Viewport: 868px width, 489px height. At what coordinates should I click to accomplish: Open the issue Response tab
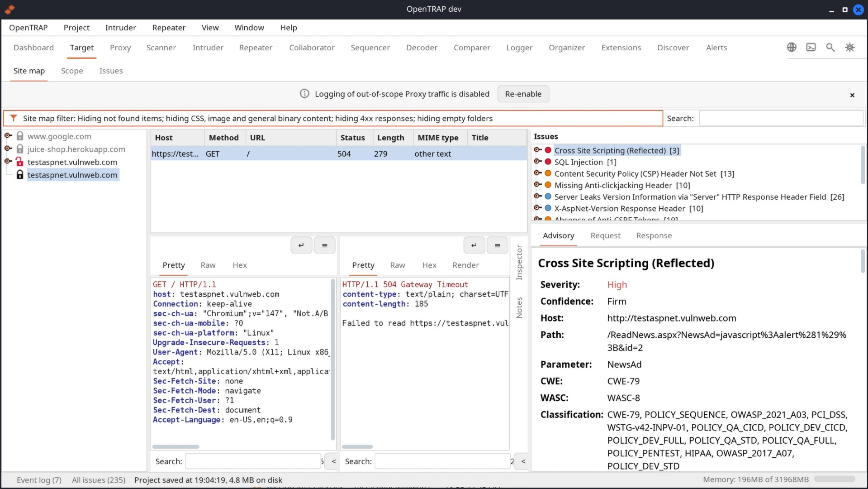[654, 235]
